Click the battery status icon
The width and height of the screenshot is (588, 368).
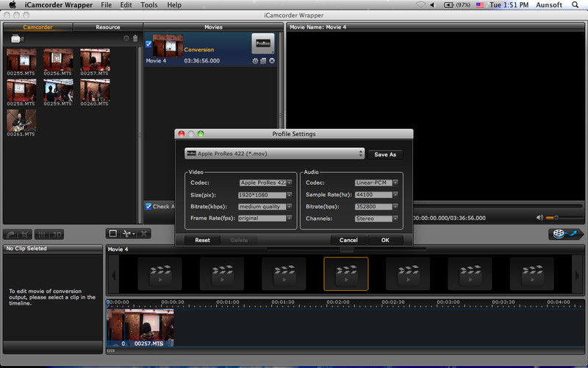pyautogui.click(x=448, y=5)
